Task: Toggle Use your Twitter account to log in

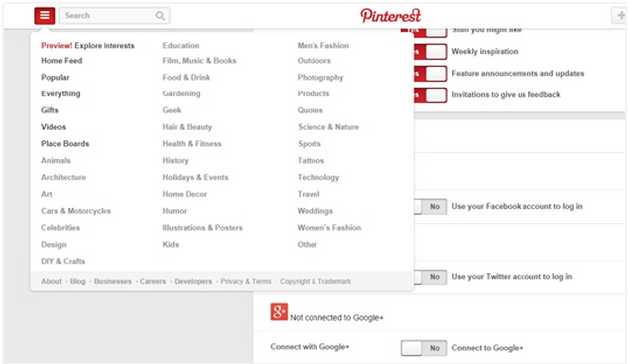Action: [x=430, y=277]
